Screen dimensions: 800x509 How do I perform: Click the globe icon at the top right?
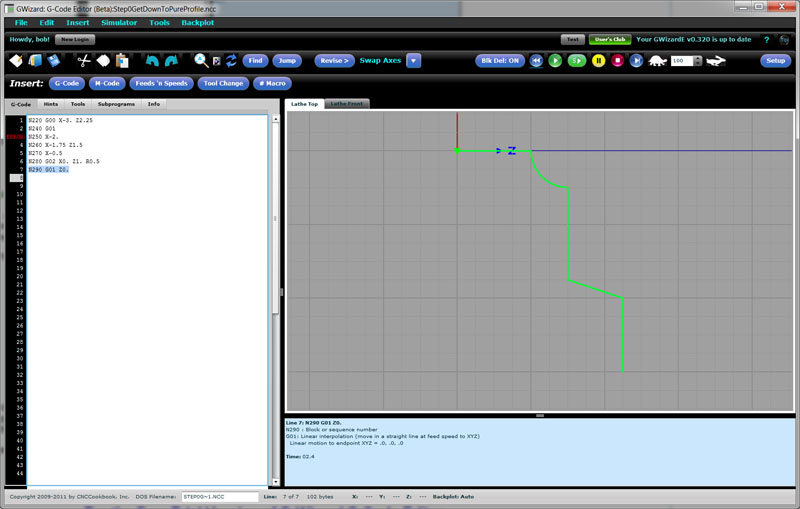point(784,40)
